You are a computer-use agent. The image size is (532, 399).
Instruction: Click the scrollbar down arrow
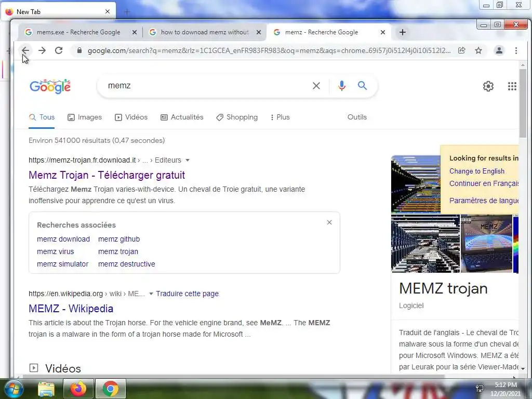click(x=523, y=368)
